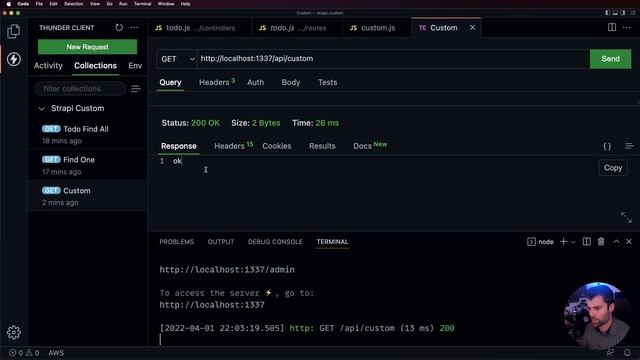The height and width of the screenshot is (360, 640).
Task: Switch to custom.js editor tab
Action: tap(378, 28)
